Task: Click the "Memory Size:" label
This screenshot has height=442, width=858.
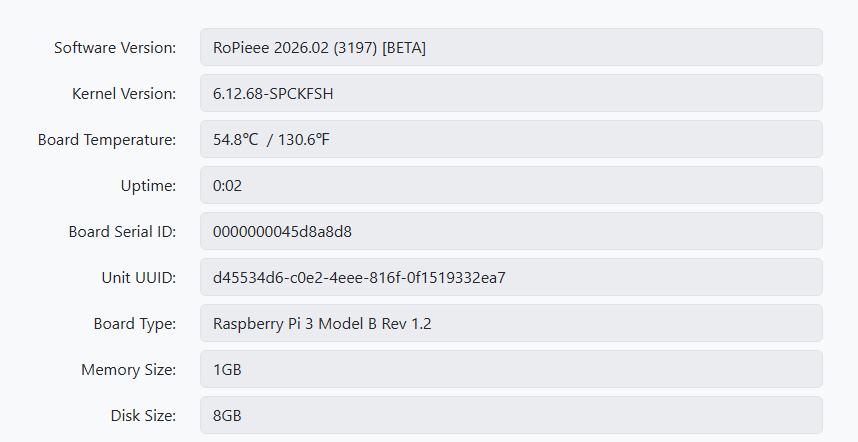Action: pyautogui.click(x=129, y=369)
